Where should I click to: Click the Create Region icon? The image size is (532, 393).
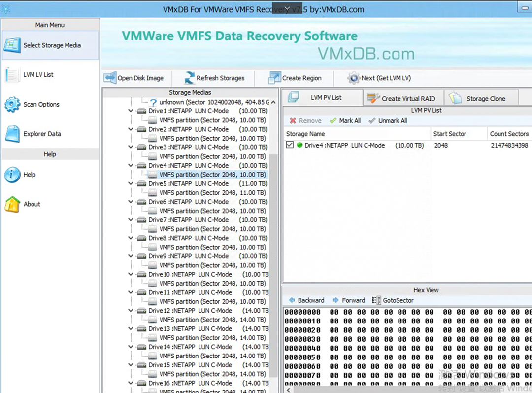(x=274, y=78)
